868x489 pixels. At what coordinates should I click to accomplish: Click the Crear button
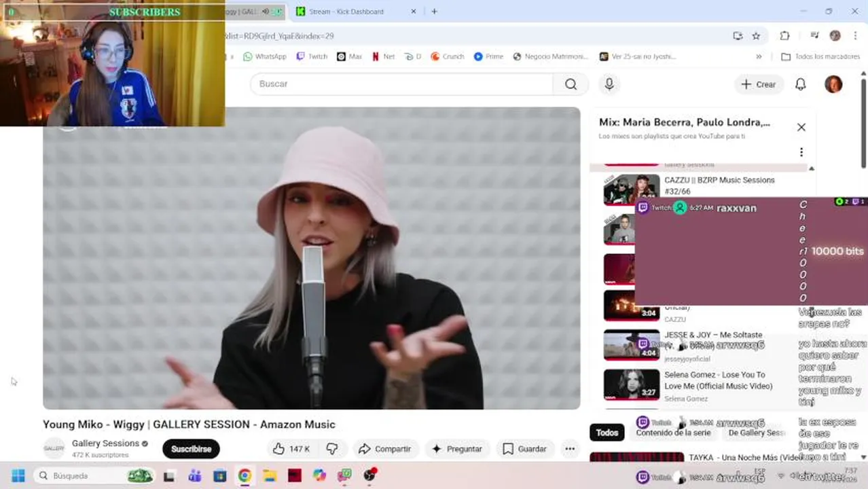pyautogui.click(x=758, y=84)
